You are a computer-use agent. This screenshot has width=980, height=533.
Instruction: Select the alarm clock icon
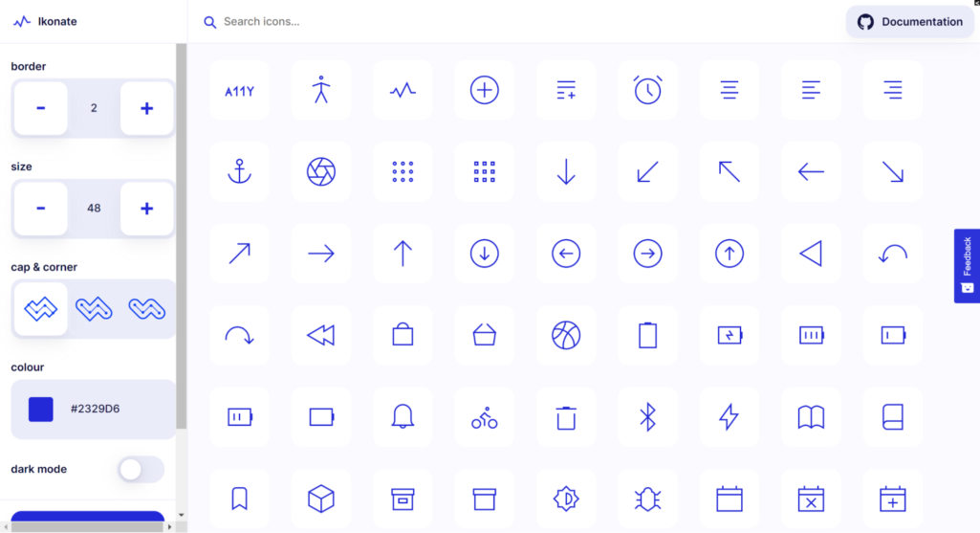click(647, 90)
